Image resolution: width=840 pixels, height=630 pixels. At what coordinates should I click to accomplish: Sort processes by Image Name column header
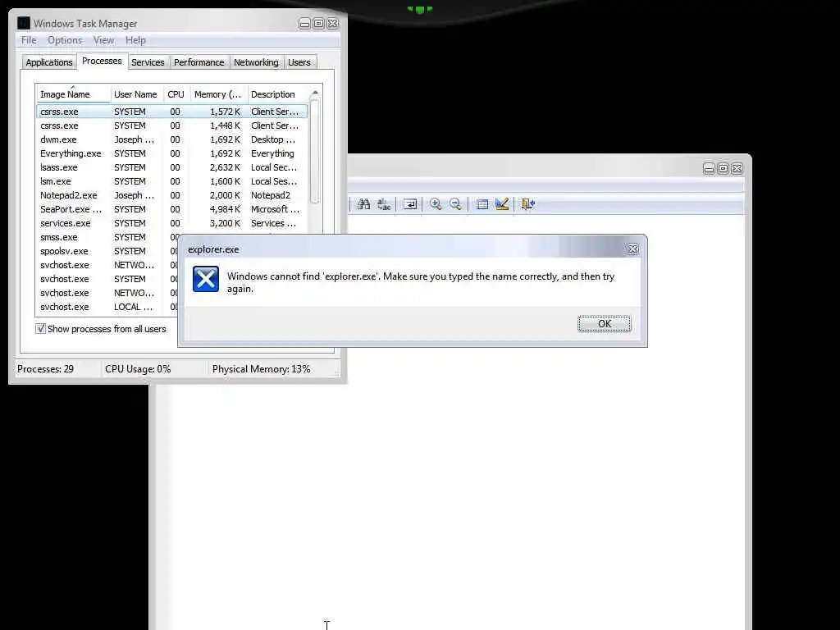73,94
